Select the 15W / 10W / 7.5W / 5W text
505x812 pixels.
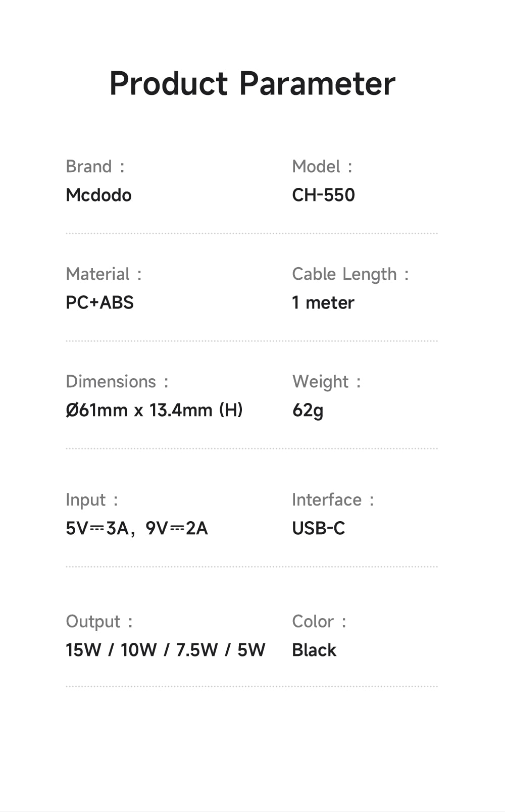coord(165,650)
